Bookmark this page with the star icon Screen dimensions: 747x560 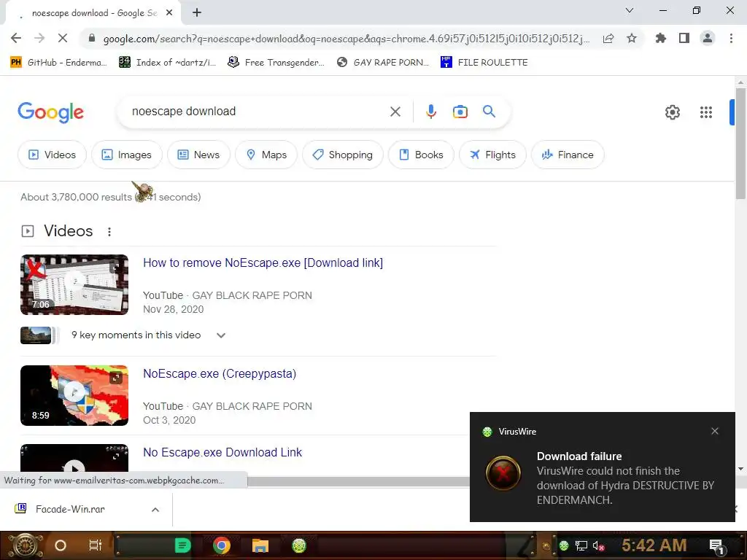tap(632, 38)
